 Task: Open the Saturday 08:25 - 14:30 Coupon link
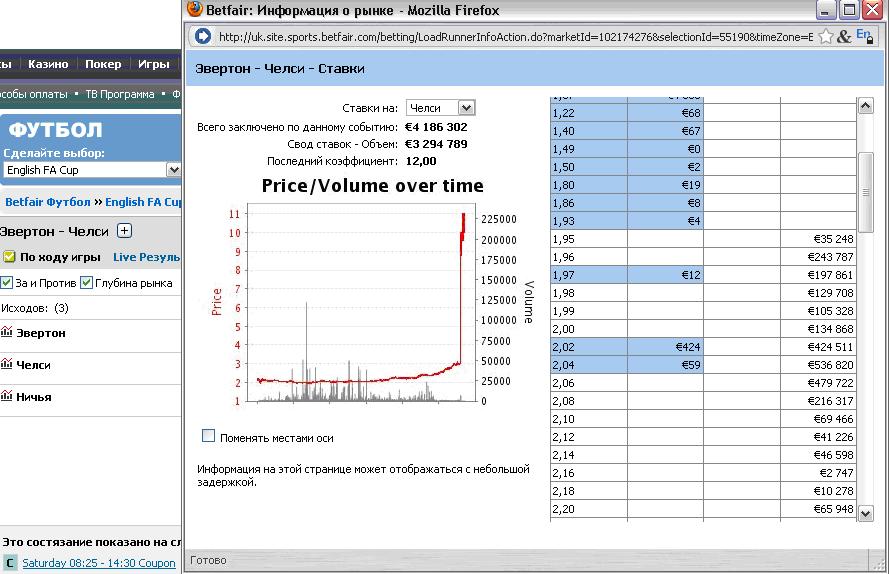[99, 563]
